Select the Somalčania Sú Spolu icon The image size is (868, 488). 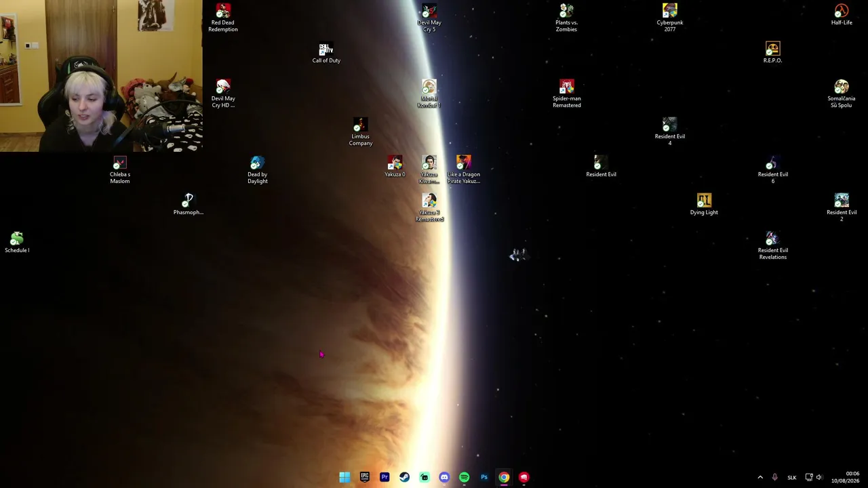coord(842,94)
